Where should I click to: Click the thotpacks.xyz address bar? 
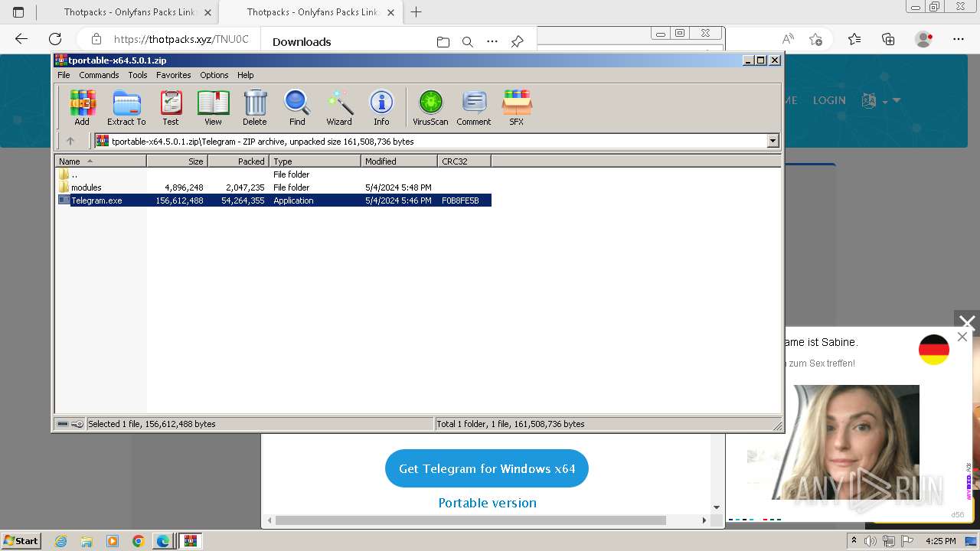tap(181, 39)
